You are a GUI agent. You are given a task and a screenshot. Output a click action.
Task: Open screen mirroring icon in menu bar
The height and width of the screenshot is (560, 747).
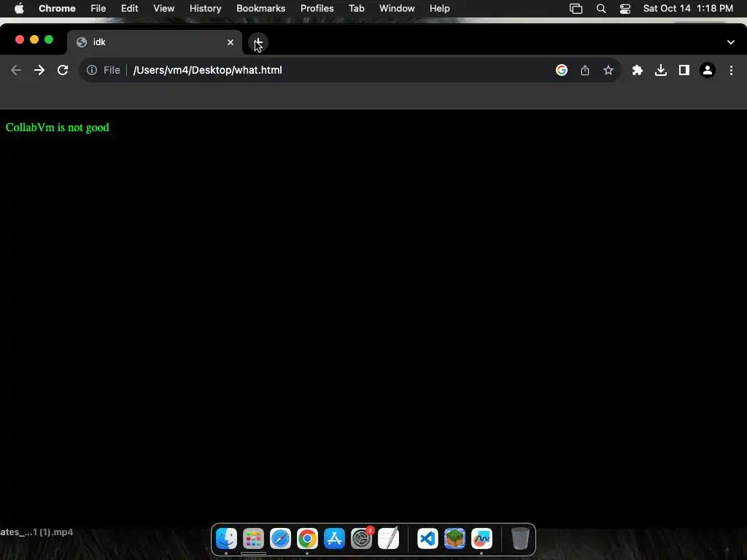coord(576,9)
